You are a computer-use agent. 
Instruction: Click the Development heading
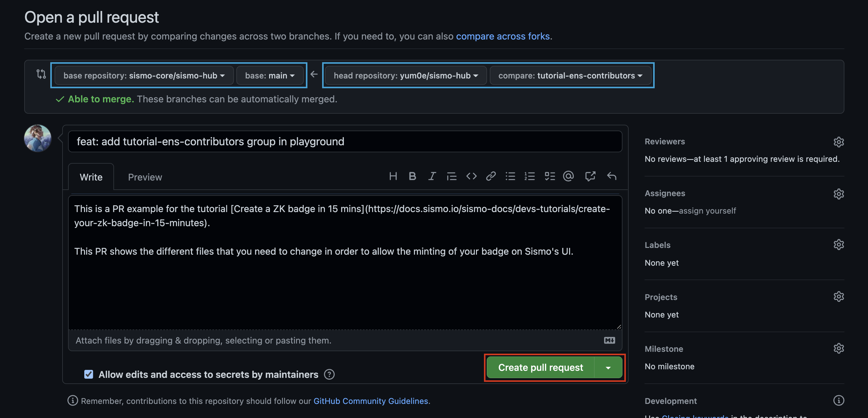(671, 401)
